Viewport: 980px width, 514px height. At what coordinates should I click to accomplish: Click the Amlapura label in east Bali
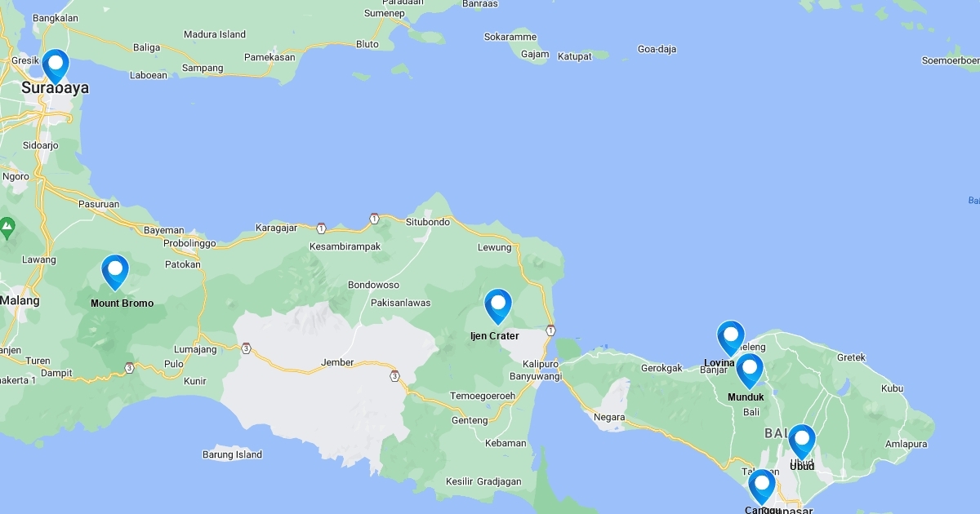coord(906,444)
